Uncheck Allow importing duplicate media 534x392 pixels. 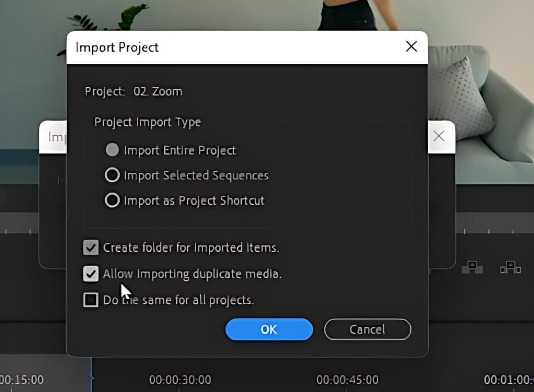tap(91, 274)
